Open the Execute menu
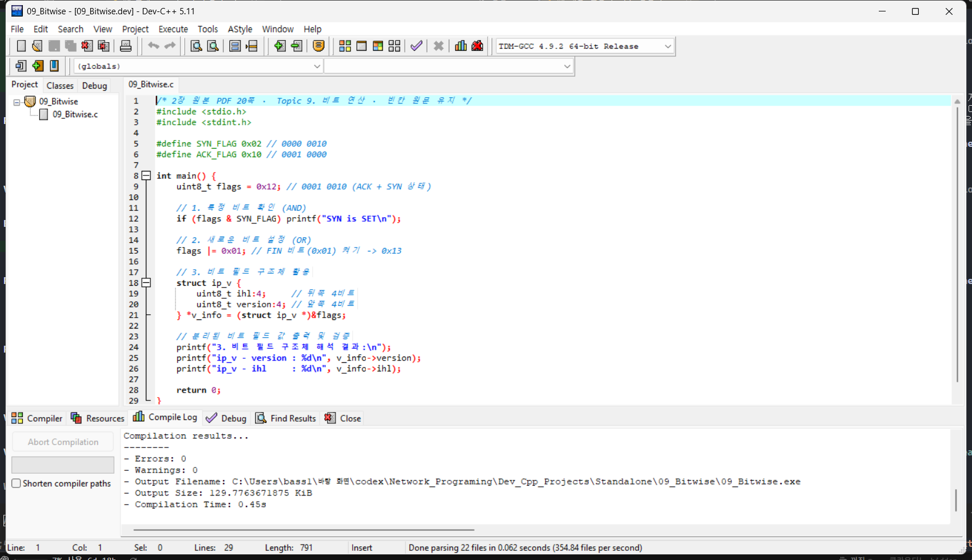The height and width of the screenshot is (560, 972). (173, 29)
